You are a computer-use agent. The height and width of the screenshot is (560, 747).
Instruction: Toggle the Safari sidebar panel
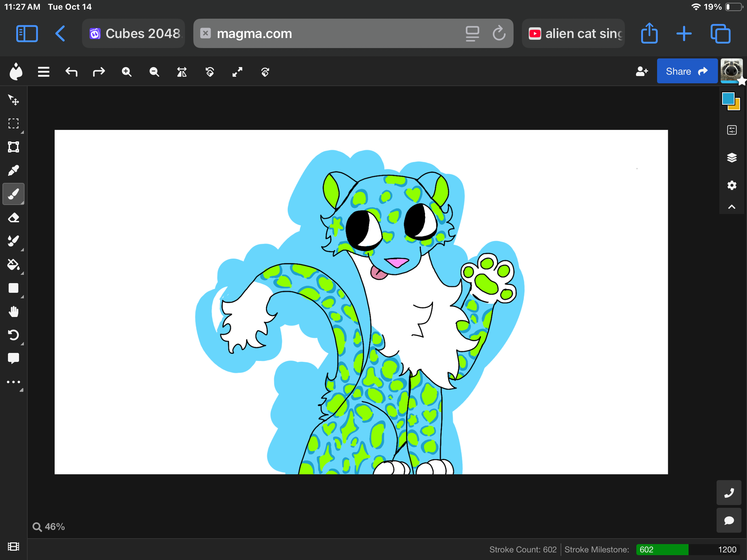[27, 34]
